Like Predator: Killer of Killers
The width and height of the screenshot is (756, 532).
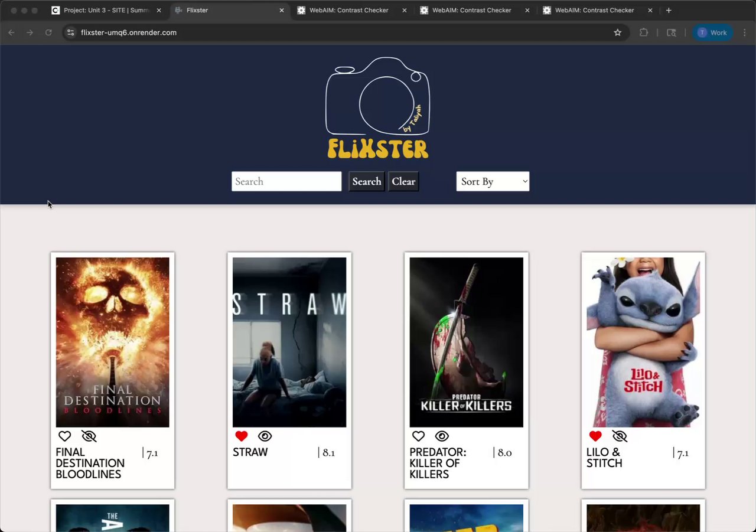418,436
